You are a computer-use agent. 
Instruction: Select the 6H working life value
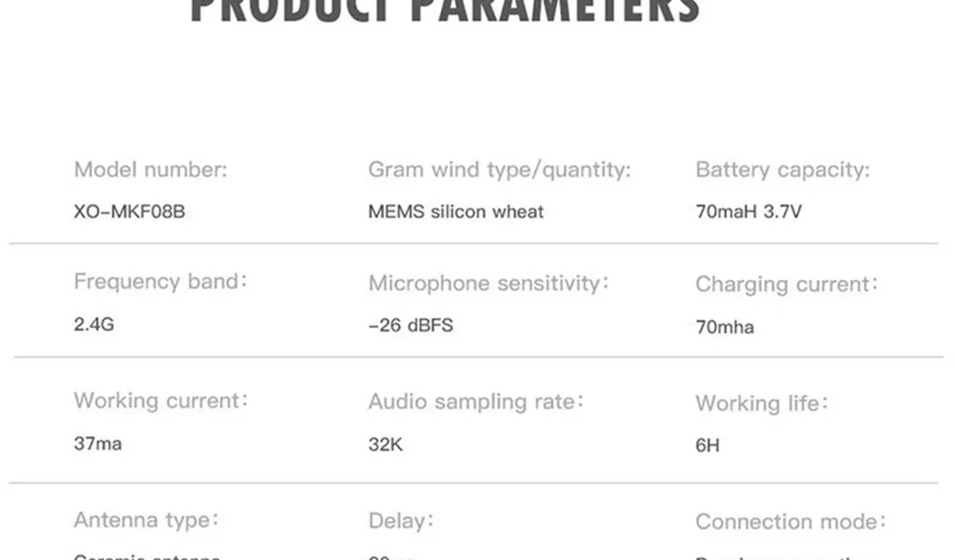tap(708, 445)
